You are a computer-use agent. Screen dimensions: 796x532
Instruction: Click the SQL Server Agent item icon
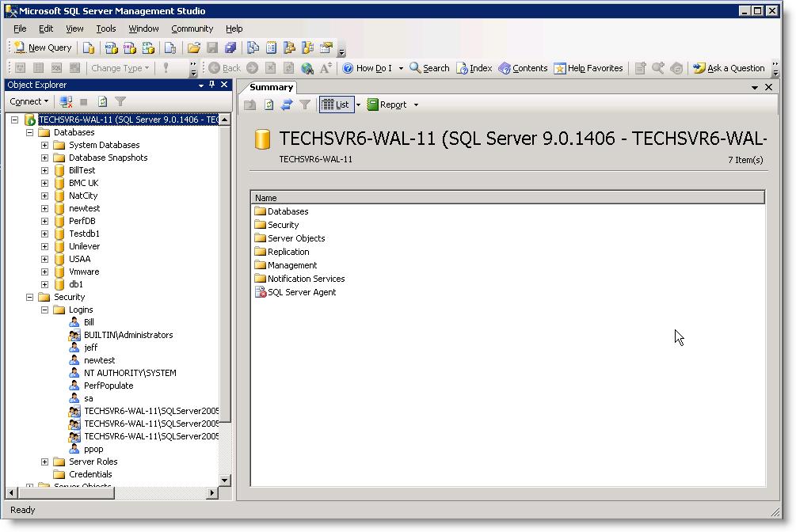(260, 292)
